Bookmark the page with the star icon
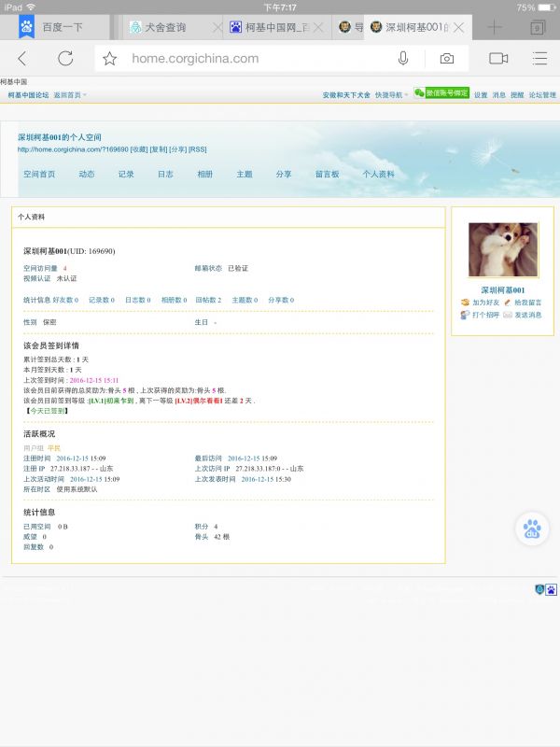Viewport: 560px width, 747px height. (110, 59)
